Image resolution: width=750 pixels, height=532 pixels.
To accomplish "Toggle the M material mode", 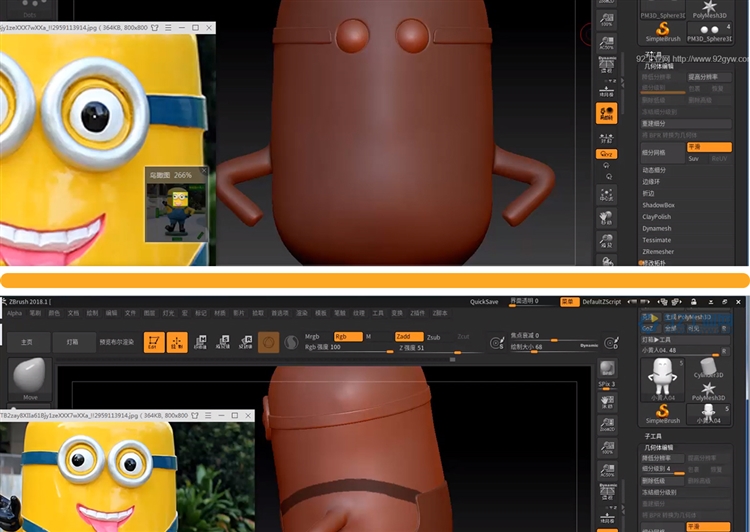I will pyautogui.click(x=368, y=337).
